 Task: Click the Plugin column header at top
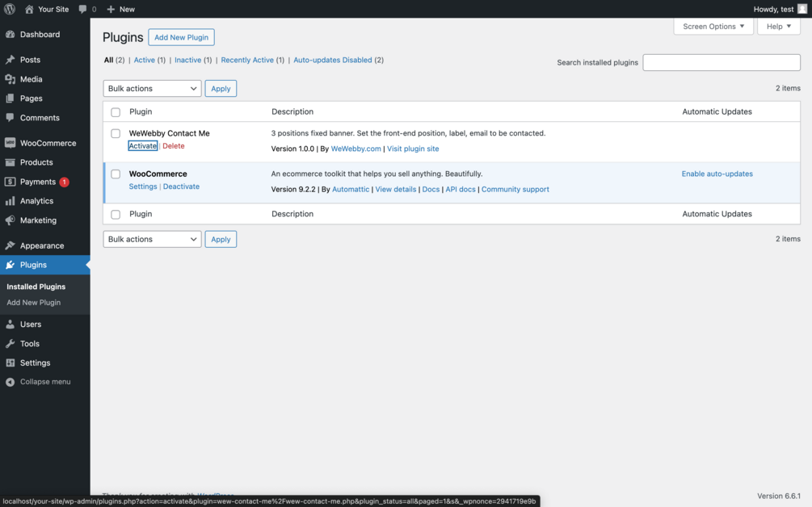141,111
